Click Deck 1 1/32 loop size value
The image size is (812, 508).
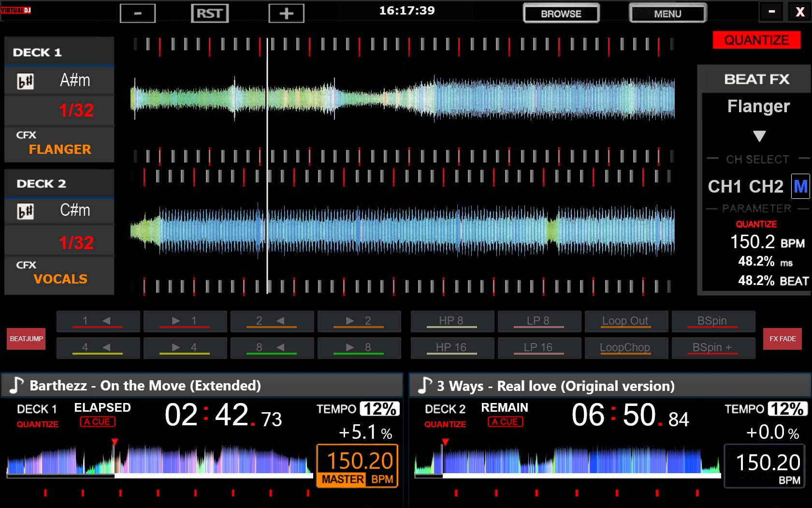(x=76, y=110)
